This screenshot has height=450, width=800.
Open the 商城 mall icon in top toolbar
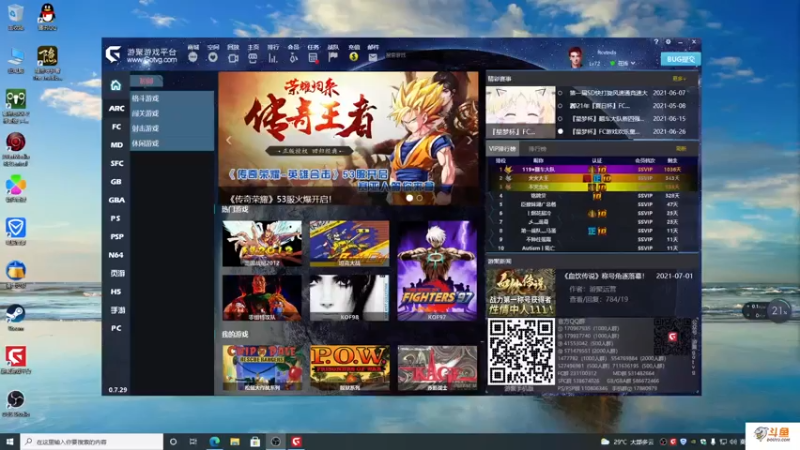coord(193,57)
